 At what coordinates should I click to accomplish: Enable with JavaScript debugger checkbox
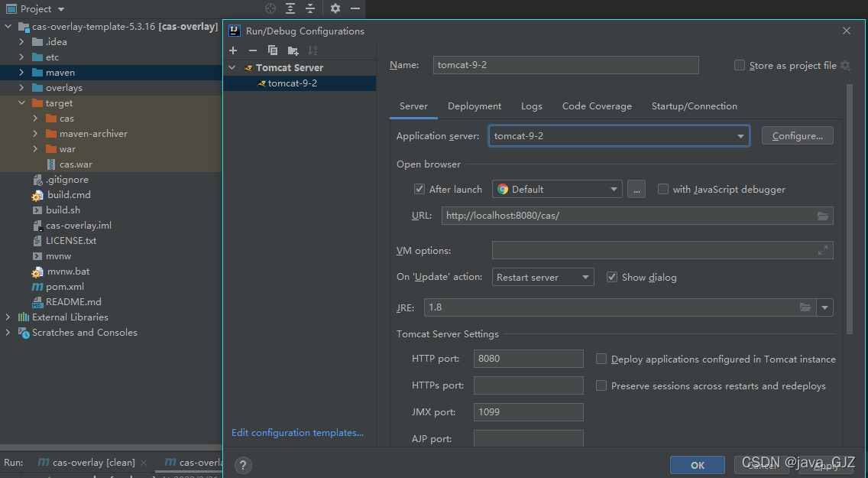(x=662, y=189)
